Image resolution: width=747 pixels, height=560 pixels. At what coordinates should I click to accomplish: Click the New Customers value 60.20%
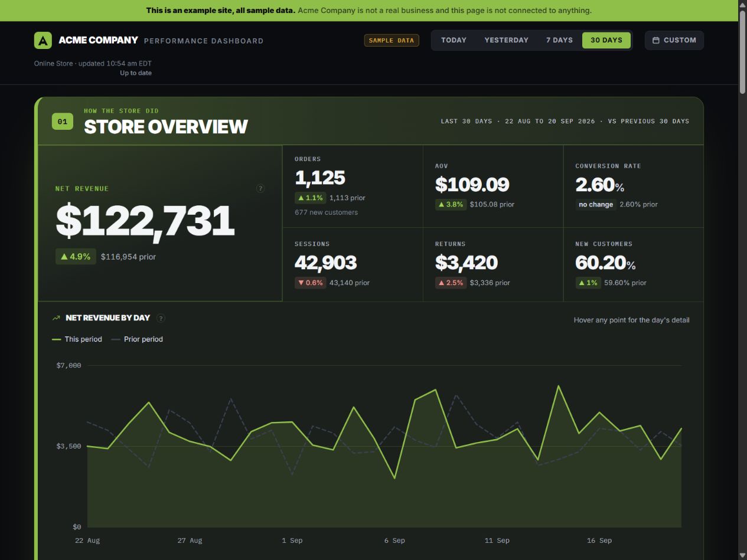(606, 263)
